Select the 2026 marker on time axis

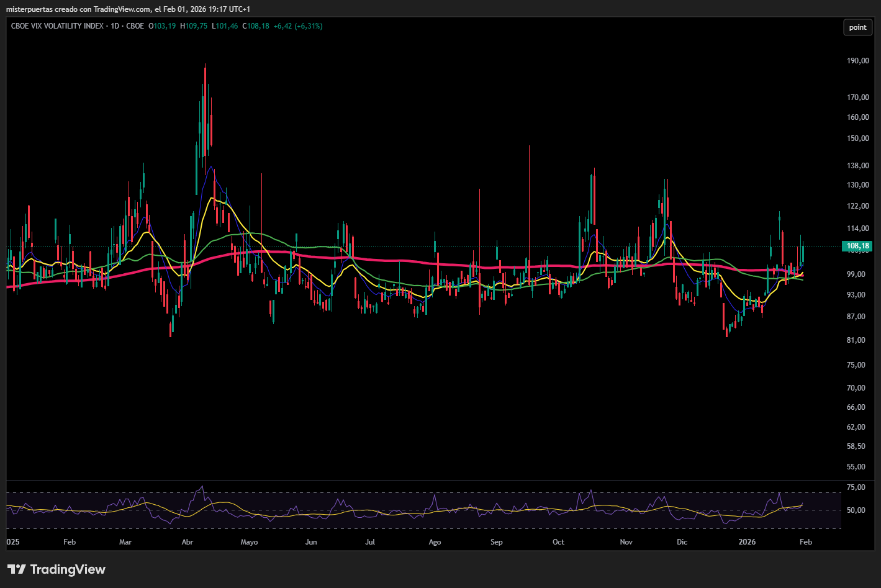748,542
